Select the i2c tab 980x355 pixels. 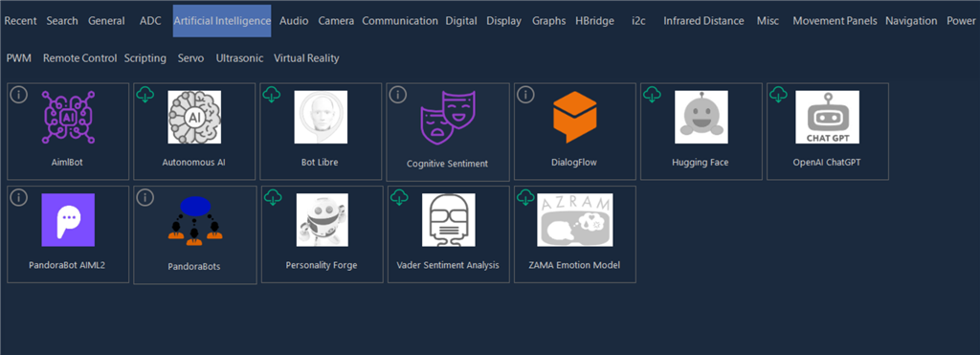(638, 21)
